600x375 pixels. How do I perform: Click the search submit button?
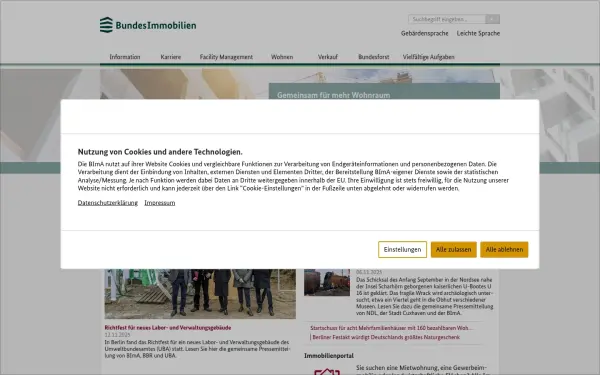492,19
